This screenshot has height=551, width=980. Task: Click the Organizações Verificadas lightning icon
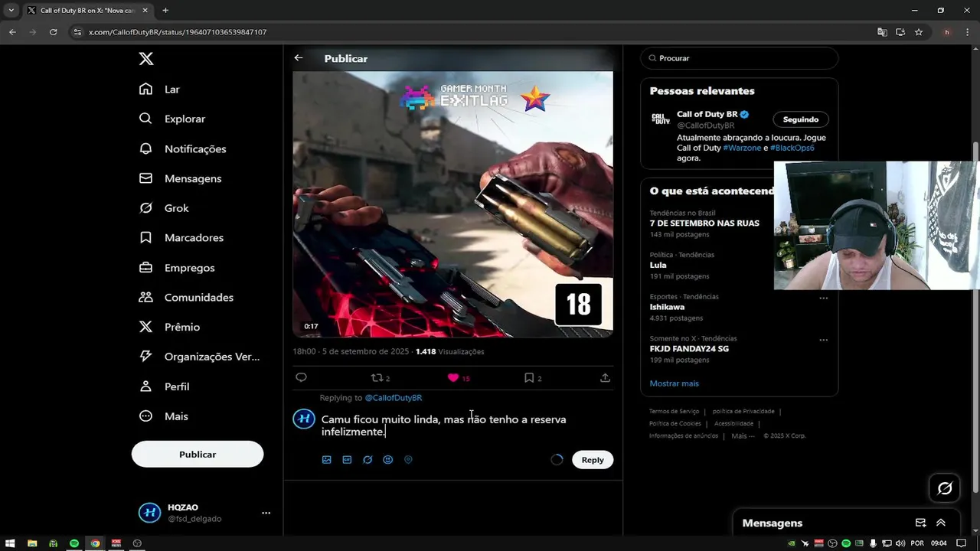[x=145, y=357]
